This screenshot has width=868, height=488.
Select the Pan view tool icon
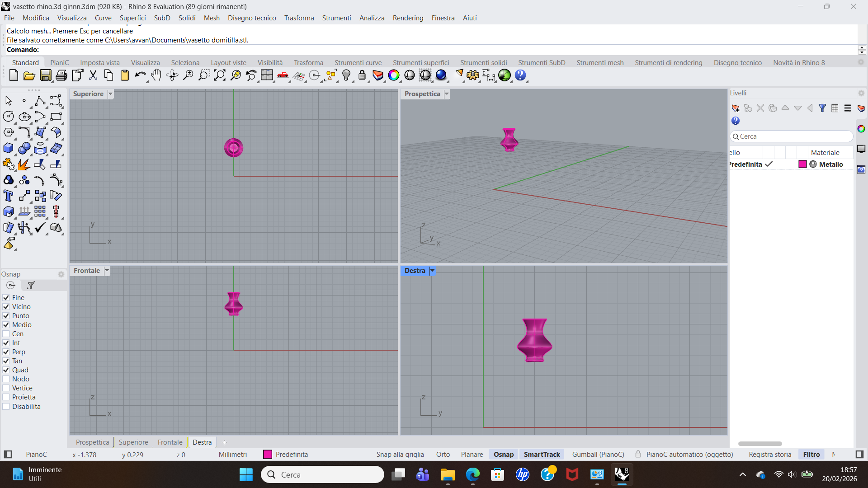point(156,75)
